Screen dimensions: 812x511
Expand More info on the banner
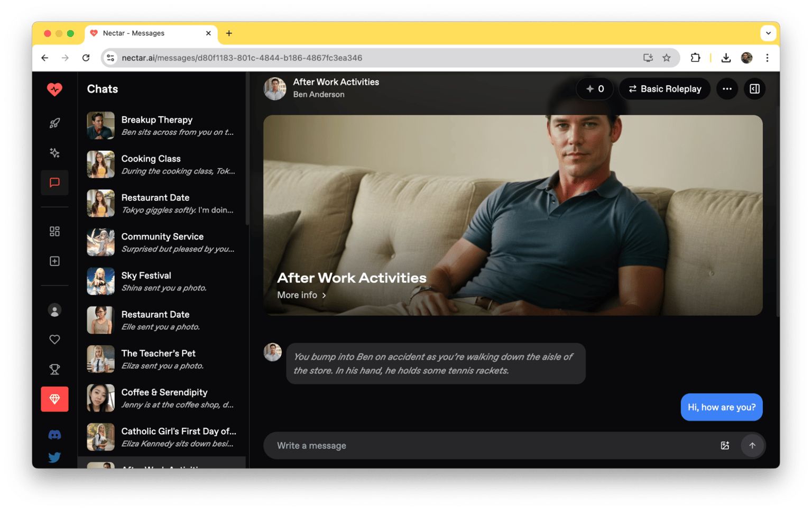(x=301, y=295)
